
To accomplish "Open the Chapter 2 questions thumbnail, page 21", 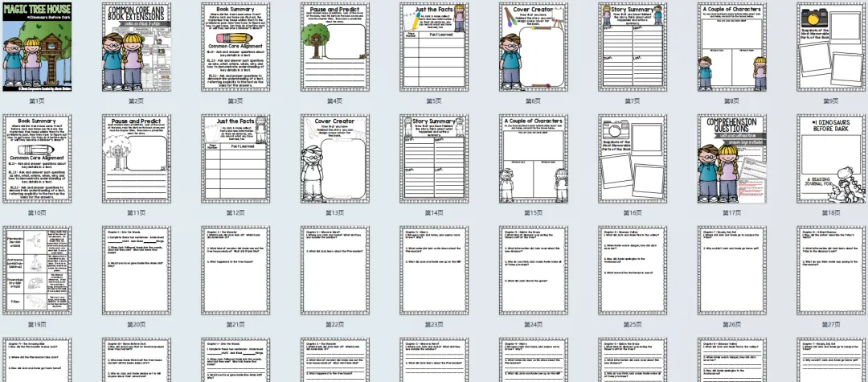I will [x=235, y=270].
